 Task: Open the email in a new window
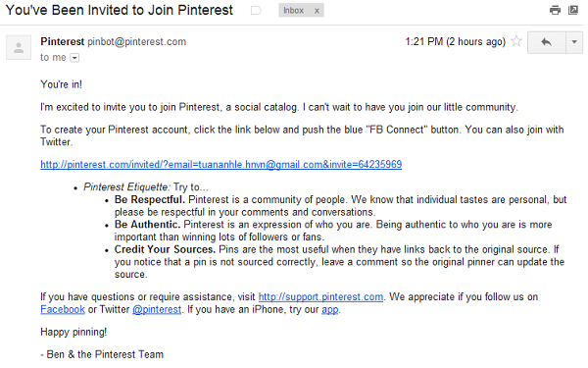pos(573,10)
